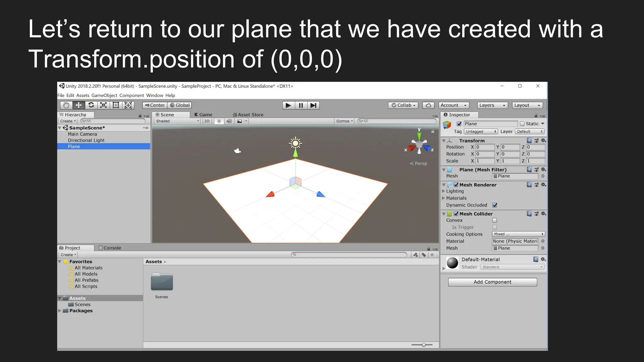This screenshot has height=362, width=644.
Task: Select the Scale tool
Action: click(103, 105)
